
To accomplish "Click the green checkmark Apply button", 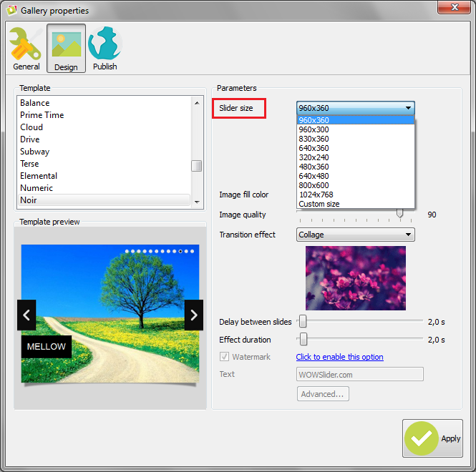I will pos(432,438).
